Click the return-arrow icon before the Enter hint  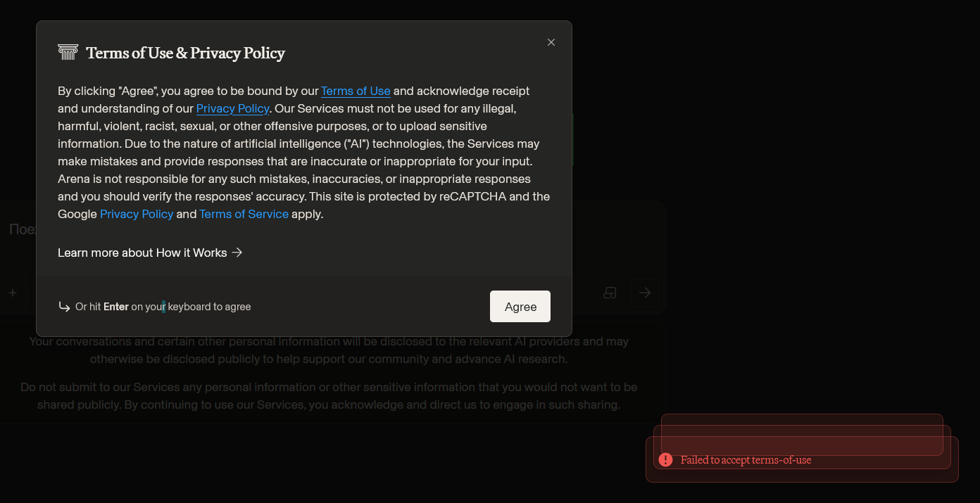tap(64, 307)
